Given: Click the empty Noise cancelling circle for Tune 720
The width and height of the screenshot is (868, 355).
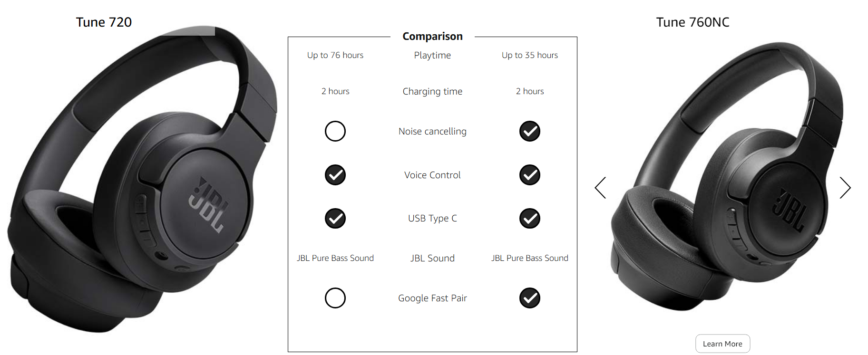Looking at the screenshot, I should (335, 131).
